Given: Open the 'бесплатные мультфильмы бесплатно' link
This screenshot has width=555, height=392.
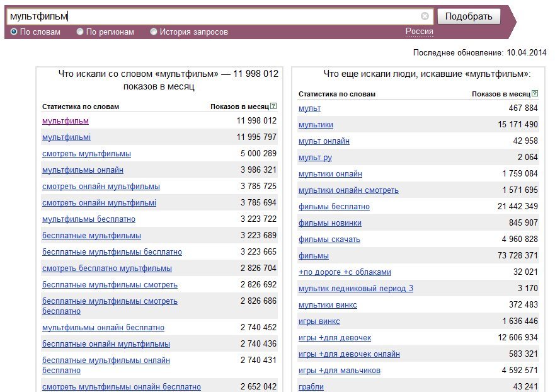Looking at the screenshot, I should [112, 252].
